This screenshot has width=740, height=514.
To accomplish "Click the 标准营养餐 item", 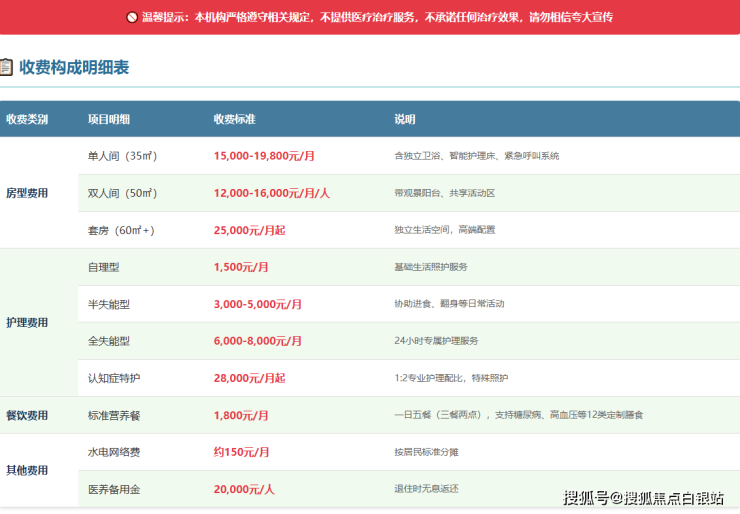I will [114, 415].
